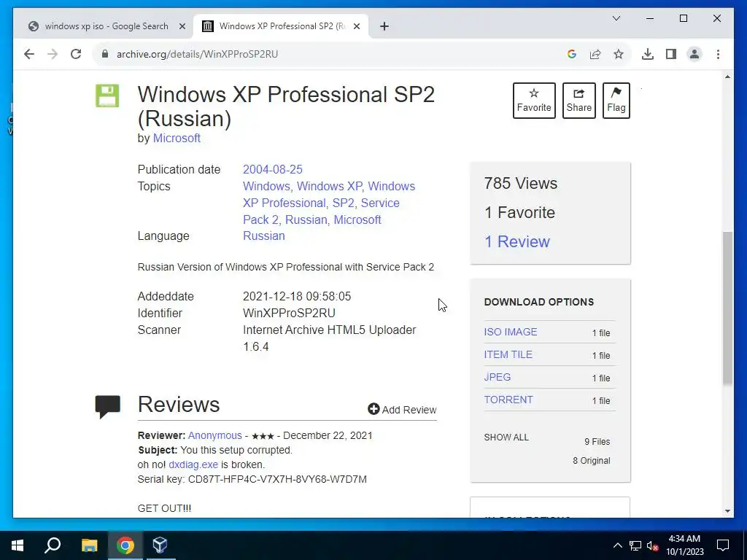Click the Google icon in address bar

[572, 54]
